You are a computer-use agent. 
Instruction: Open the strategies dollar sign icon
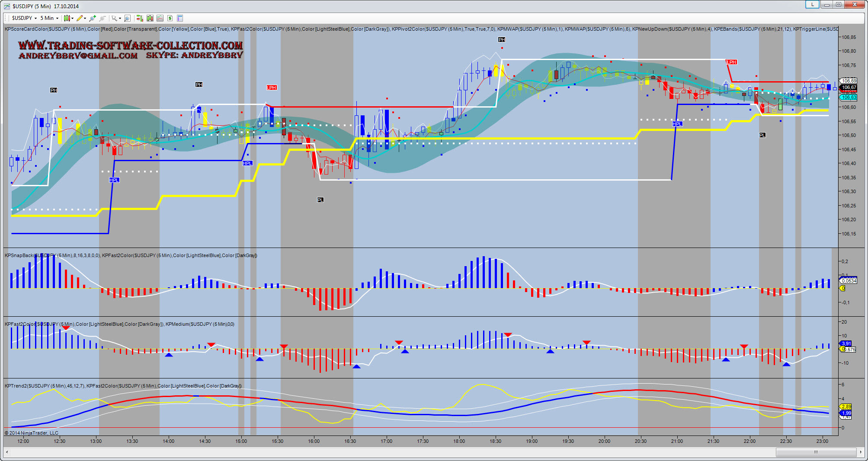tap(170, 18)
